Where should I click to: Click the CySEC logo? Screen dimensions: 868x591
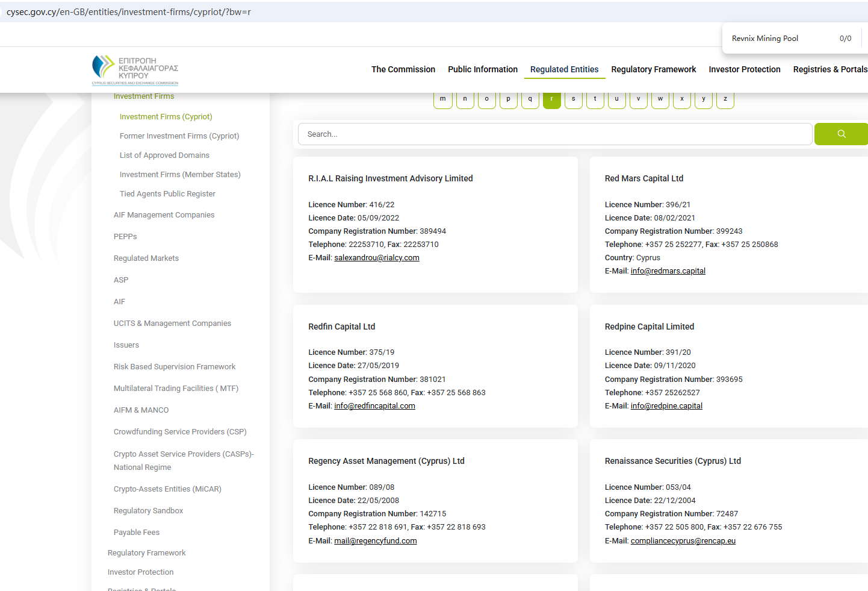(135, 70)
